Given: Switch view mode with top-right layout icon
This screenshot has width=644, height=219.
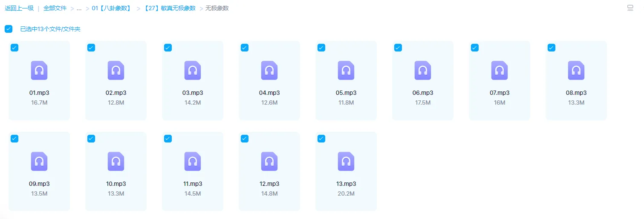Looking at the screenshot, I should [x=630, y=8].
